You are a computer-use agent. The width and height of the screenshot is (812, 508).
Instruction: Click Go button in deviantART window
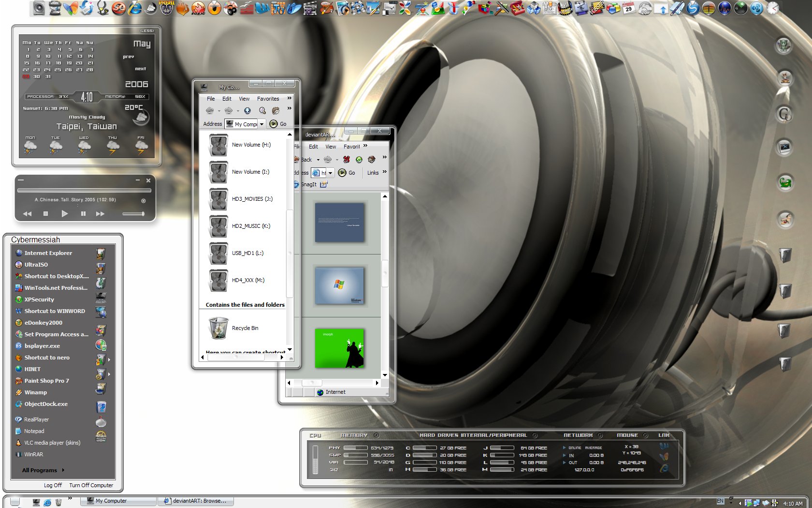[347, 173]
